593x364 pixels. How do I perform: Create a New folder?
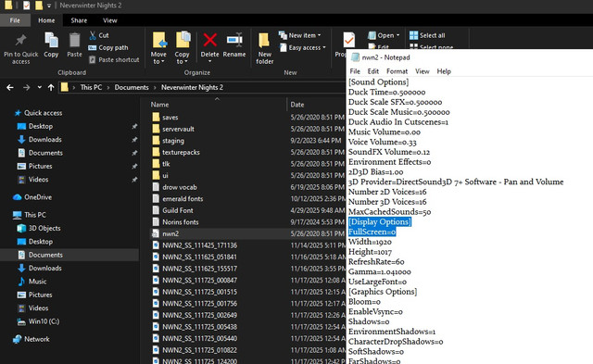coord(265,48)
